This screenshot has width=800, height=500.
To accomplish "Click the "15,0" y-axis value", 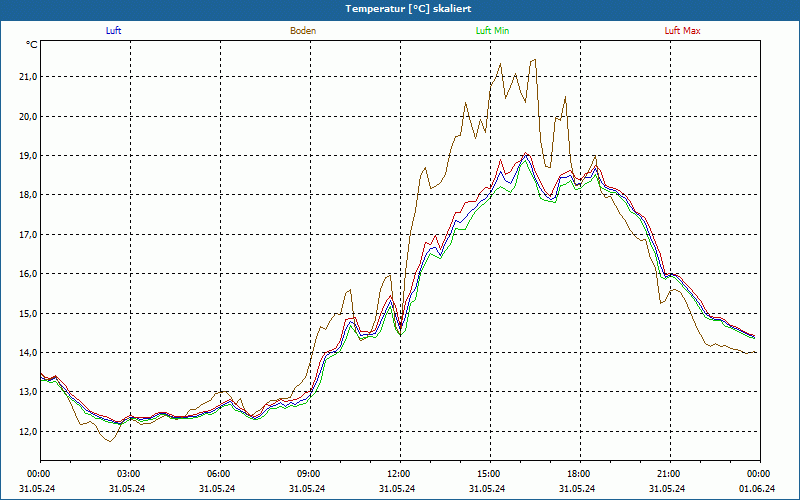I will 28,313.
